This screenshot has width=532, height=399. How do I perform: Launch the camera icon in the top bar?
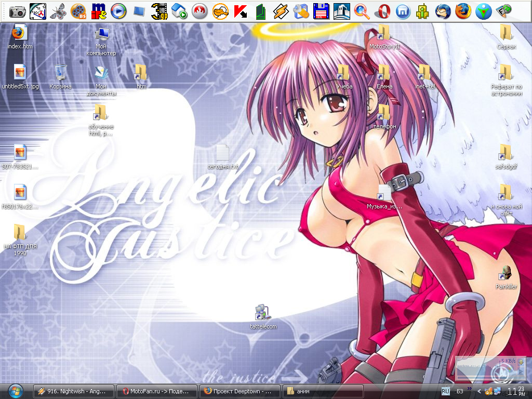[17, 12]
